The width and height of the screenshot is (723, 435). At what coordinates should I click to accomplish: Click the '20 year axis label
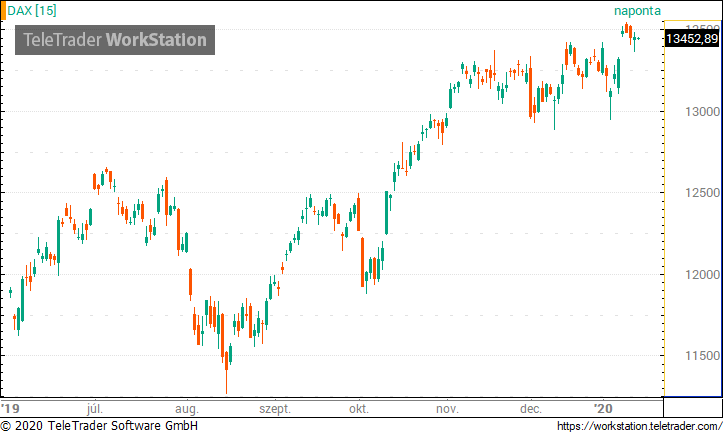click(603, 409)
